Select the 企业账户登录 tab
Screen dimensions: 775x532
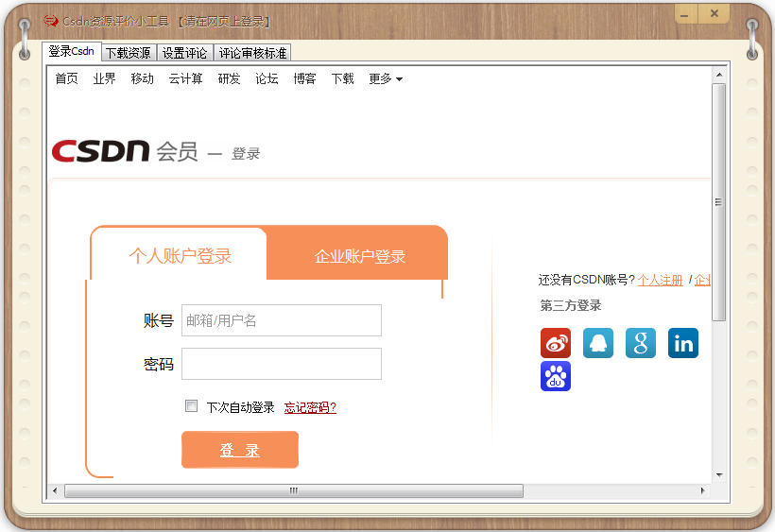(360, 256)
